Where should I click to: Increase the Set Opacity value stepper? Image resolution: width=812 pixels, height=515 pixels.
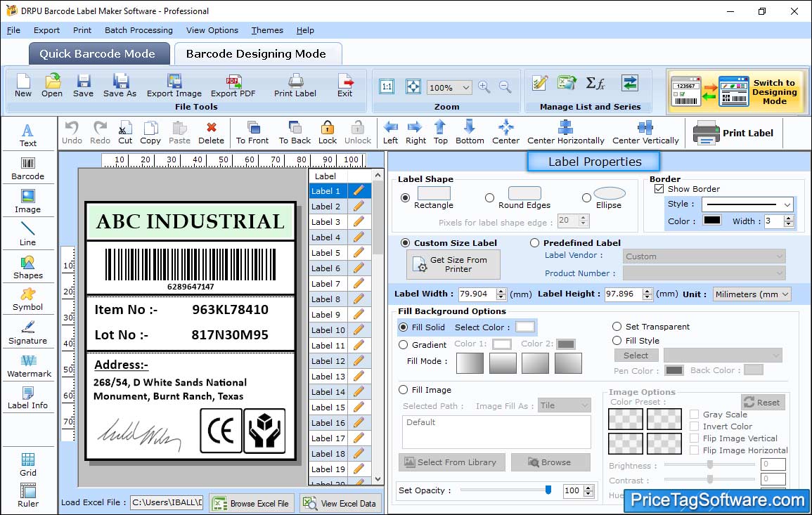click(588, 488)
